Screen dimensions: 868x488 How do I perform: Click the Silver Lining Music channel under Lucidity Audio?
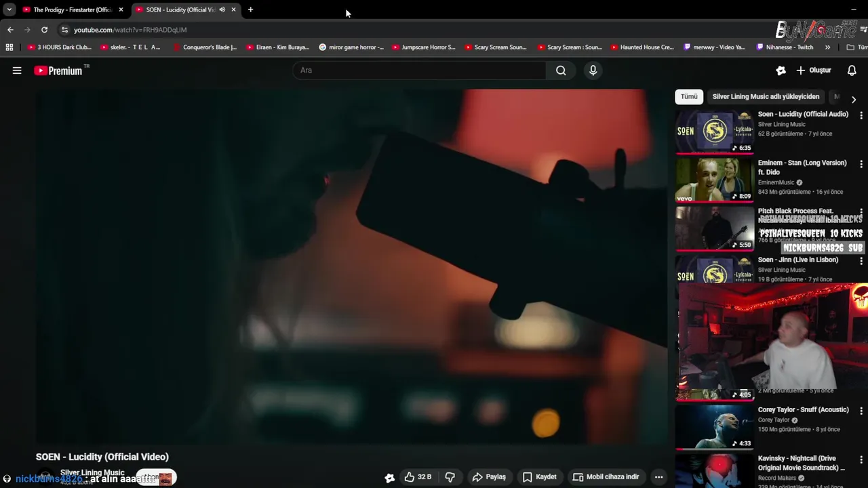tap(781, 125)
